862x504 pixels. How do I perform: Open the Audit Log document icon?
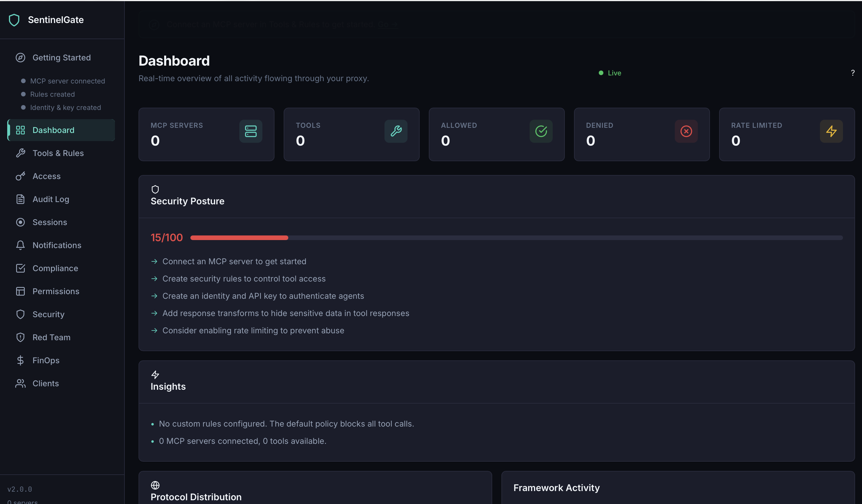click(x=20, y=199)
